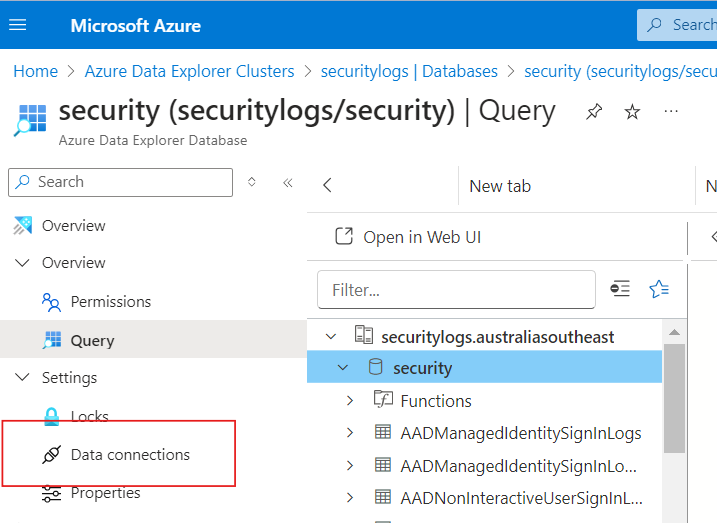Image resolution: width=717 pixels, height=523 pixels.
Task: Click table icon of AADManagedIdentitySignInLo...
Action: tap(383, 464)
